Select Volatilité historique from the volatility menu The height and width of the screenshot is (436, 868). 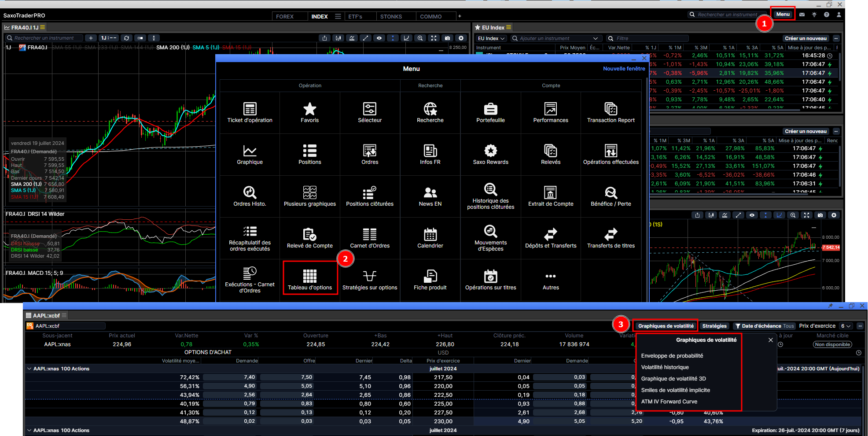tap(665, 367)
